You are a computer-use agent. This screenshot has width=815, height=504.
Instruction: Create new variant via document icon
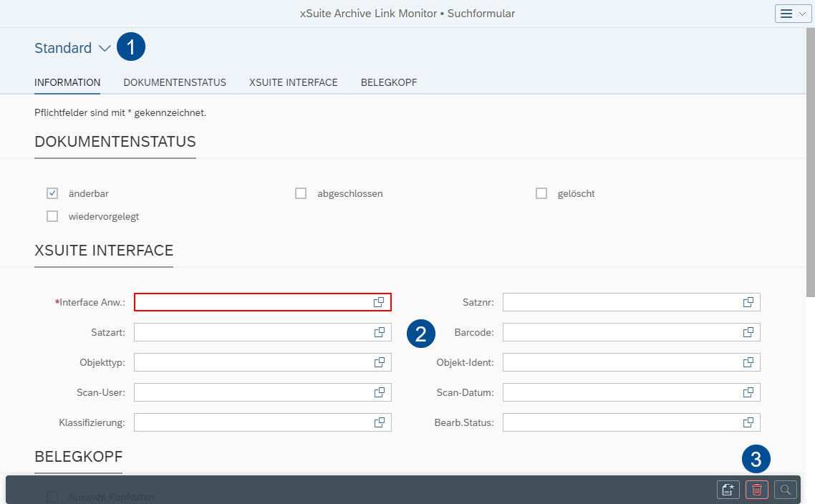pos(728,490)
